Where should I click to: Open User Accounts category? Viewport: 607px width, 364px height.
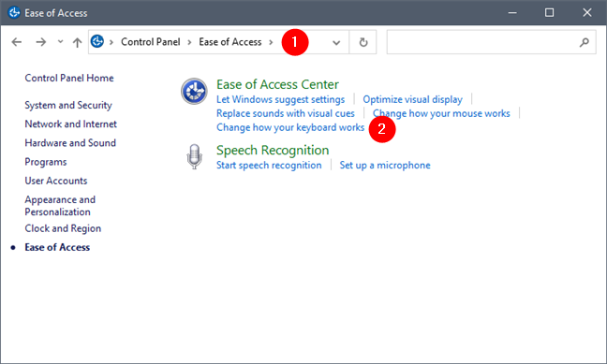tap(56, 181)
